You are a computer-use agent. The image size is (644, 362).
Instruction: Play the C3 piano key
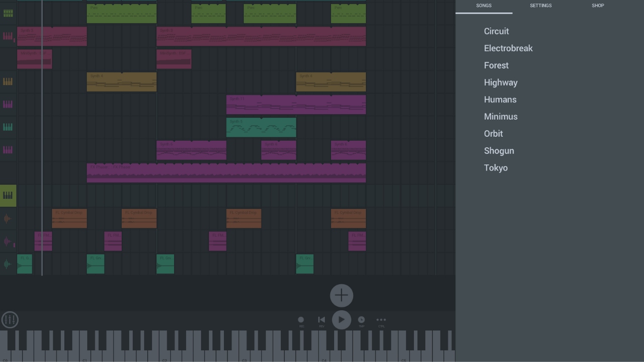point(245,355)
